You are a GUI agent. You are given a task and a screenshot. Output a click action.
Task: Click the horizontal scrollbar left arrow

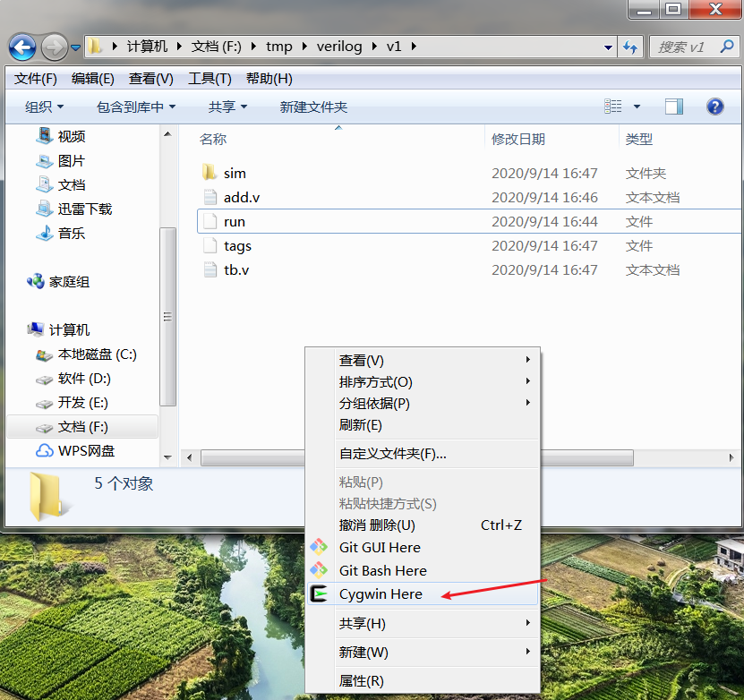[x=189, y=457]
